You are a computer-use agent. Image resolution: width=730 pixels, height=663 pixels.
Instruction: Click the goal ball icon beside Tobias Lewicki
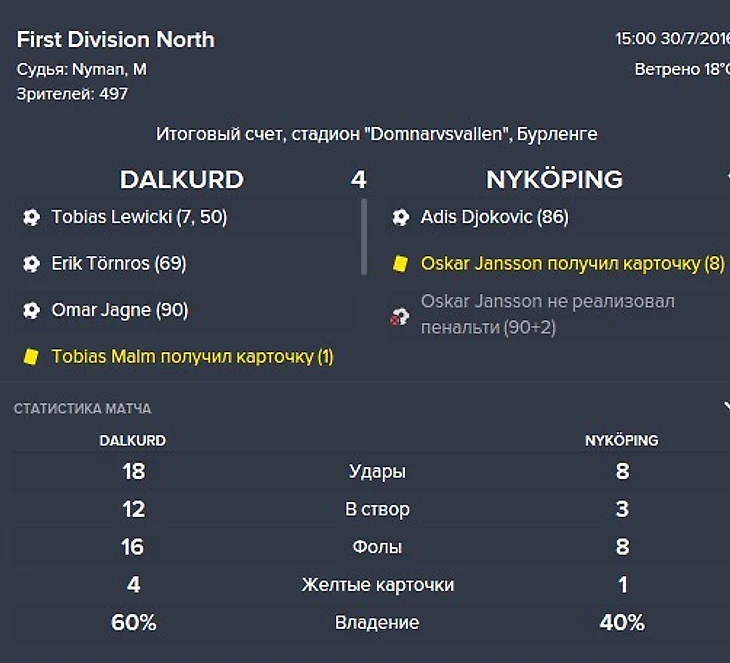click(31, 217)
